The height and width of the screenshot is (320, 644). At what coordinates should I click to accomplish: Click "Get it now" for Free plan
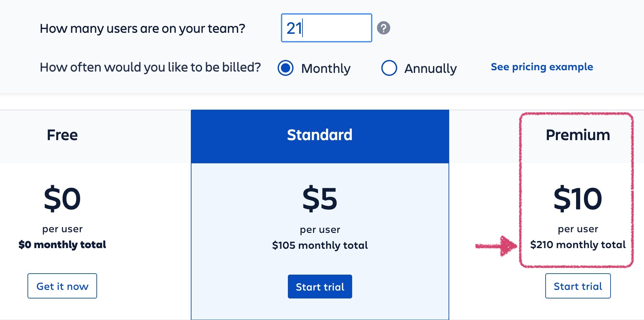62,286
